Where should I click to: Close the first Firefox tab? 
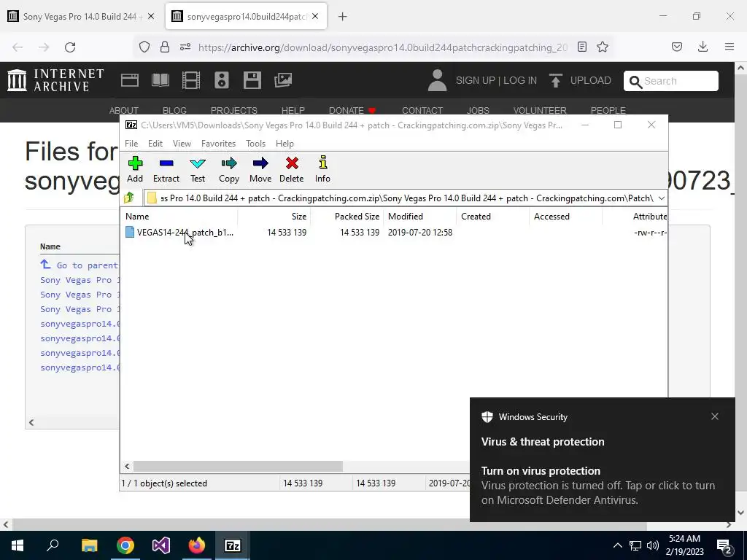coord(151,16)
